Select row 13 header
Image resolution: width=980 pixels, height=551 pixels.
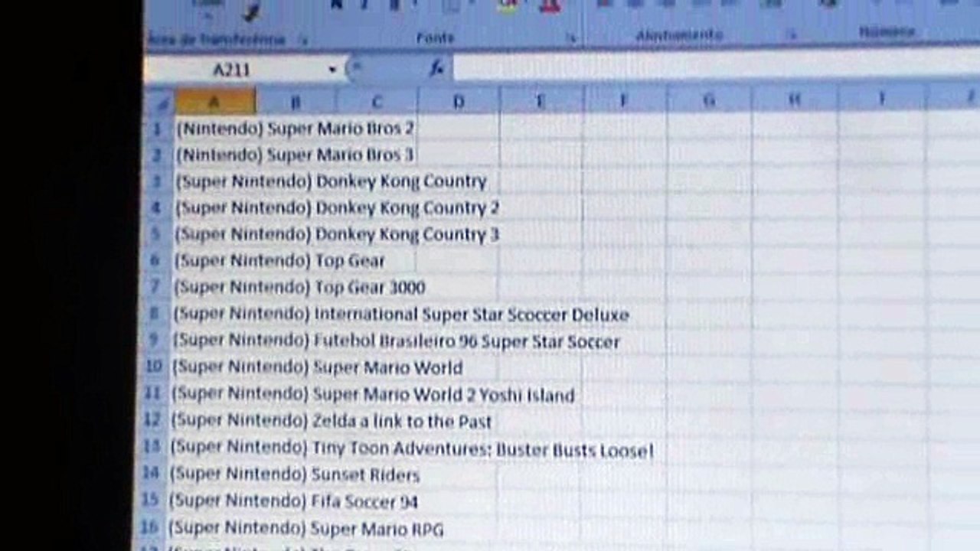[152, 447]
